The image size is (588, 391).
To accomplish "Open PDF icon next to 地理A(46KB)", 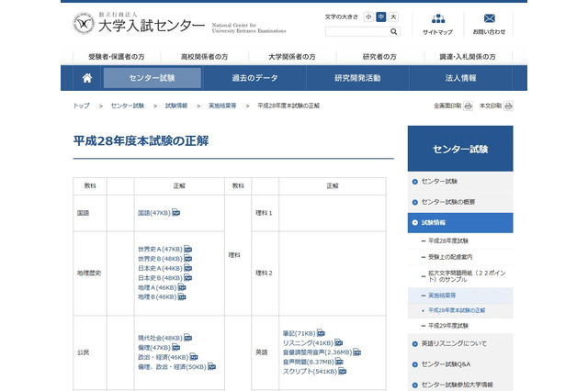I will point(182,287).
